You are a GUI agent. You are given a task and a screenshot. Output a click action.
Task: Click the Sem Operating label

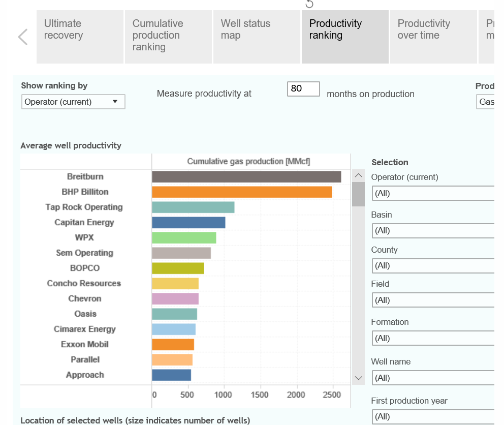pyautogui.click(x=84, y=253)
